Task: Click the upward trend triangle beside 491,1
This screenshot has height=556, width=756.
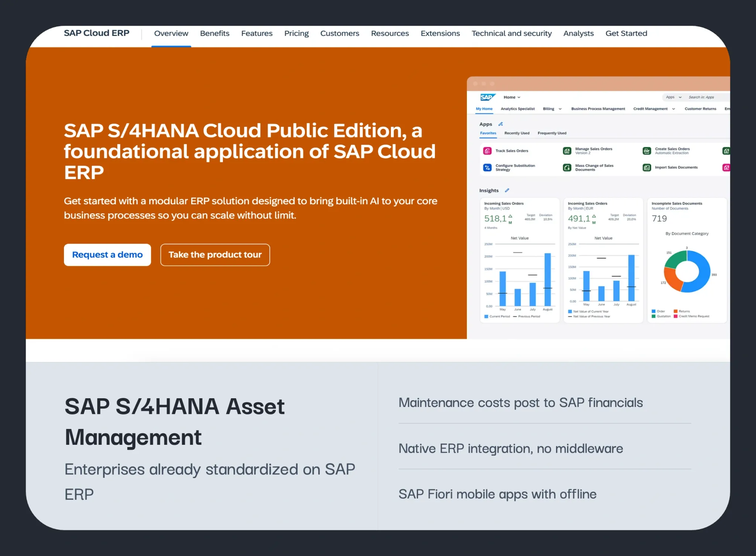Action: 594,216
